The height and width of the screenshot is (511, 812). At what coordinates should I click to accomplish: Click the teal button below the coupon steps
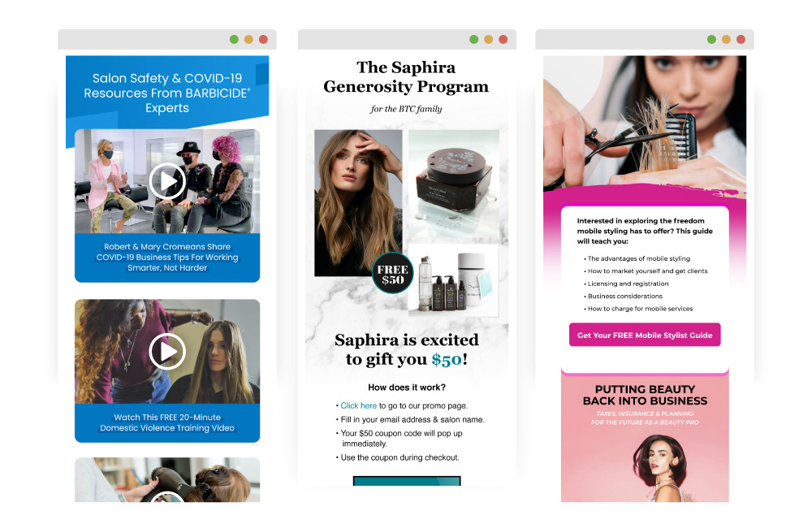click(407, 482)
